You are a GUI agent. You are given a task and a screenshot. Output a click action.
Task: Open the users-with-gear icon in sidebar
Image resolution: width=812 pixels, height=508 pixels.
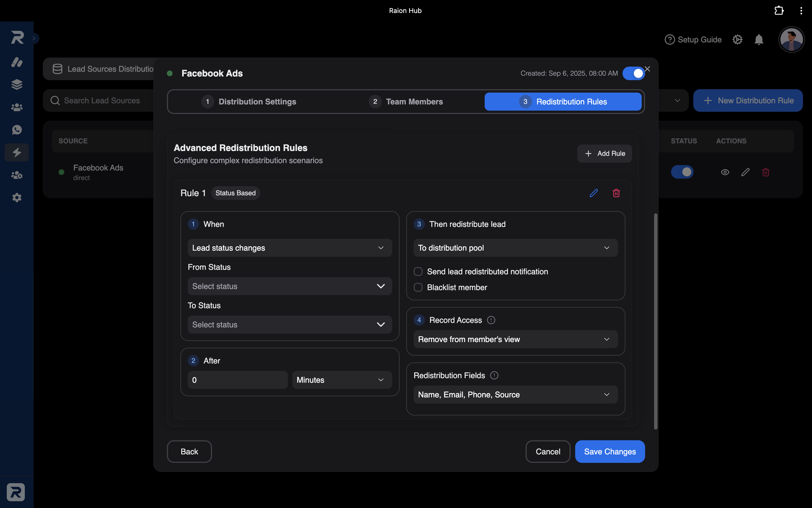point(17,175)
